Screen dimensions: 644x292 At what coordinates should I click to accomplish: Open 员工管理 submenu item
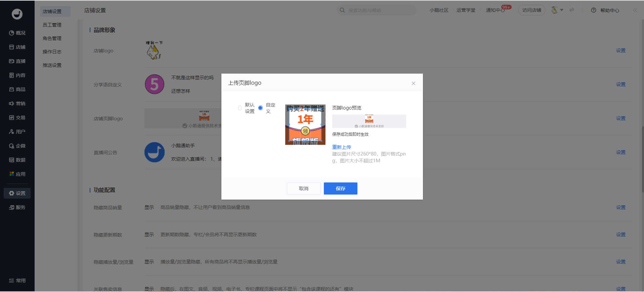coord(52,25)
